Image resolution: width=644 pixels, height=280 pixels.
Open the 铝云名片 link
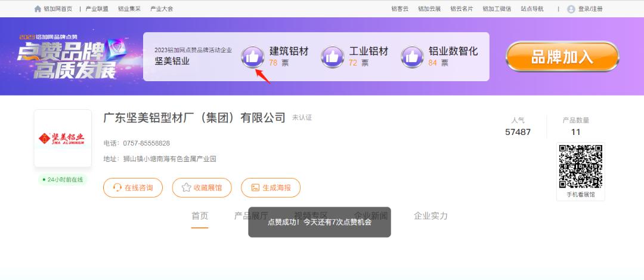462,8
